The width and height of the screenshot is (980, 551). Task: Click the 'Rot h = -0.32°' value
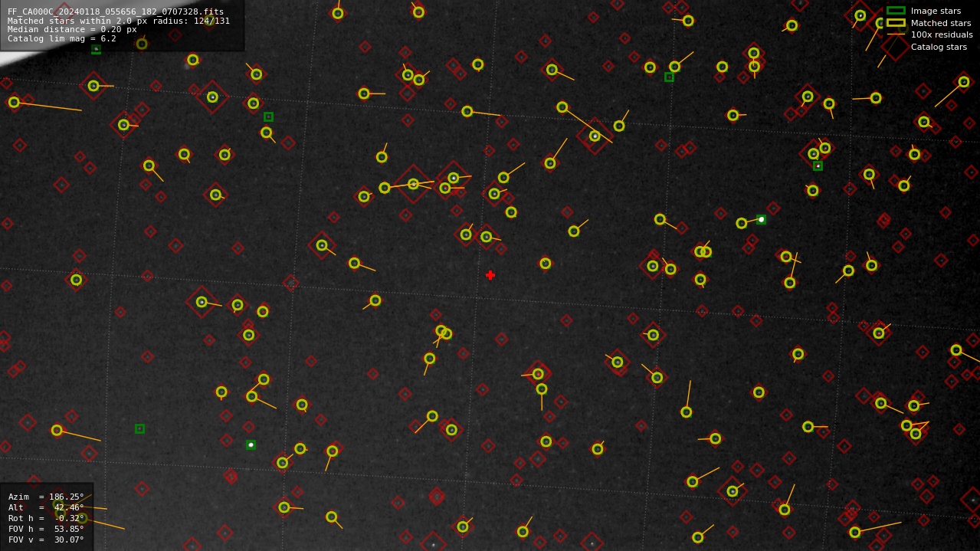[x=46, y=518]
